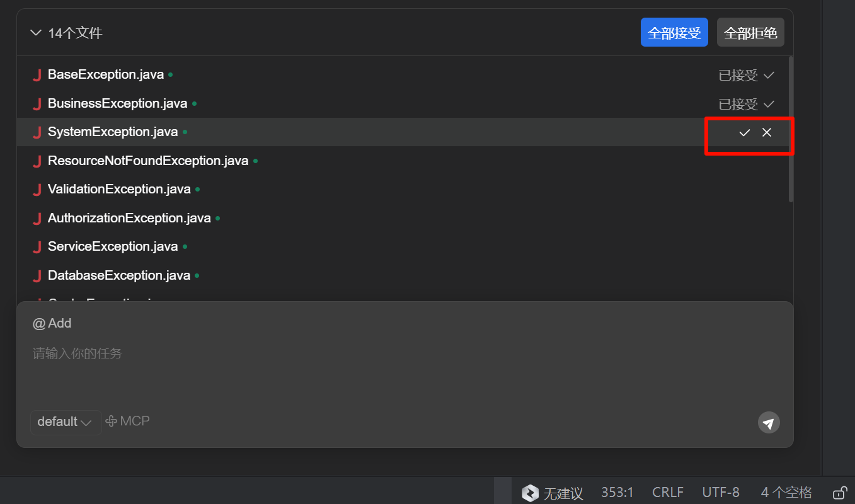
Task: Click the lock icon in status bar
Action: [839, 493]
